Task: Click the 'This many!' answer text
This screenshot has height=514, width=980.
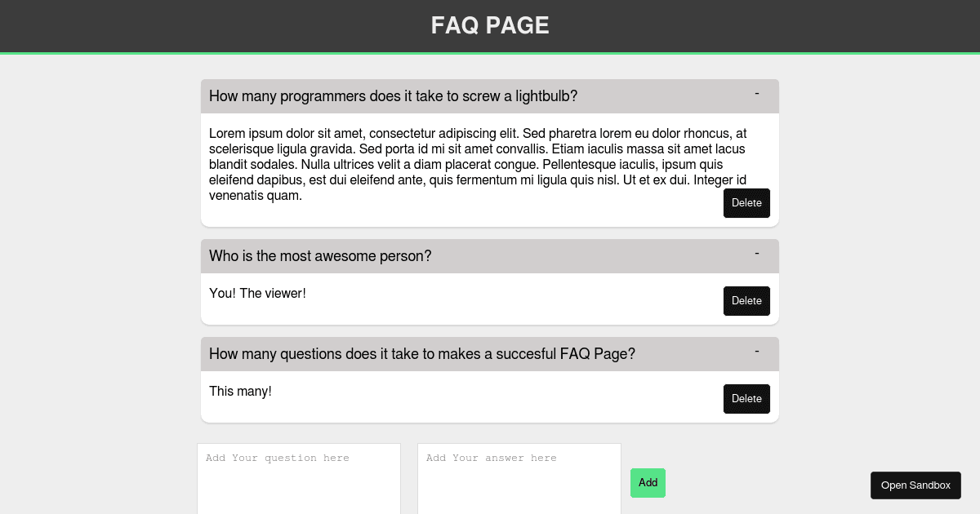Action: point(240,392)
